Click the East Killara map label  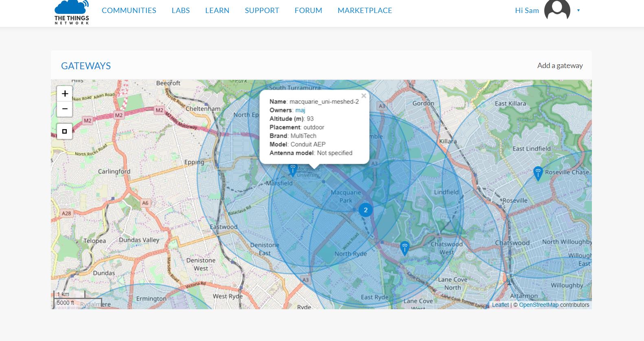point(510,103)
